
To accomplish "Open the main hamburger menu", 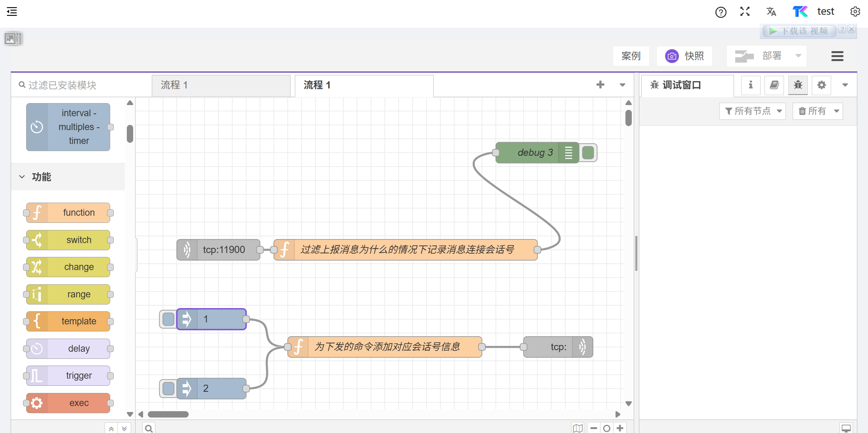I will pyautogui.click(x=837, y=56).
